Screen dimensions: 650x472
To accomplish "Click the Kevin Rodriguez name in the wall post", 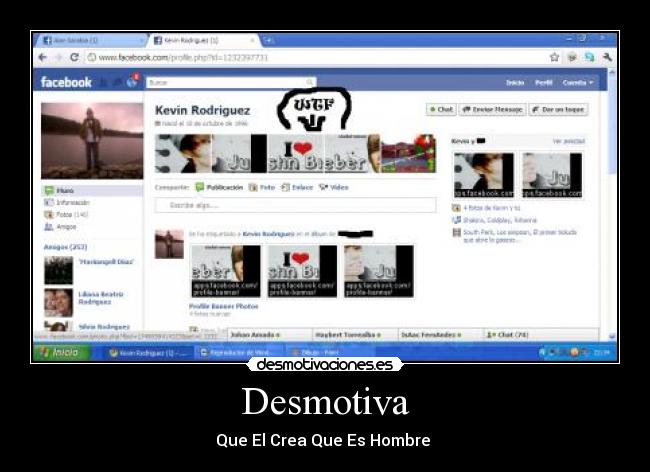I will [x=268, y=234].
